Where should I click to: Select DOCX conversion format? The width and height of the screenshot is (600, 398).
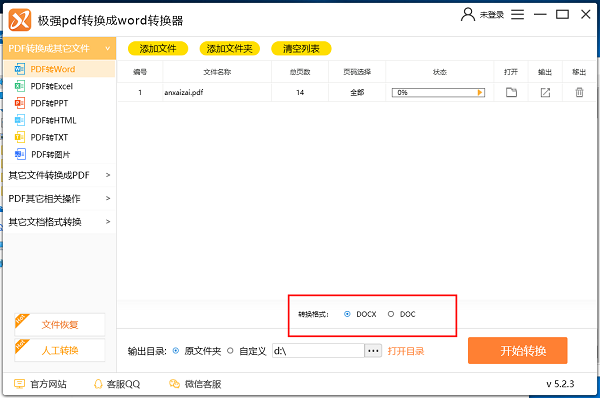347,314
